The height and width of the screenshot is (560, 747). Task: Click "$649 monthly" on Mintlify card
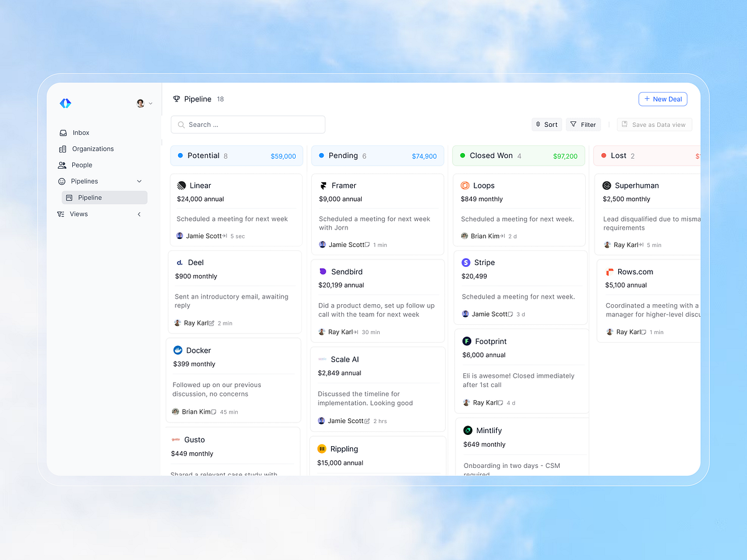pyautogui.click(x=484, y=444)
